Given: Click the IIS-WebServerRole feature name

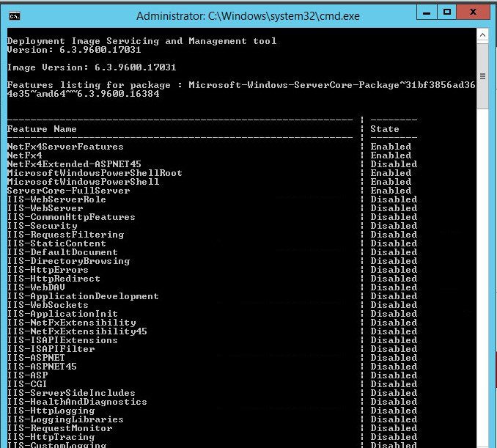Looking at the screenshot, I should [x=56, y=199].
